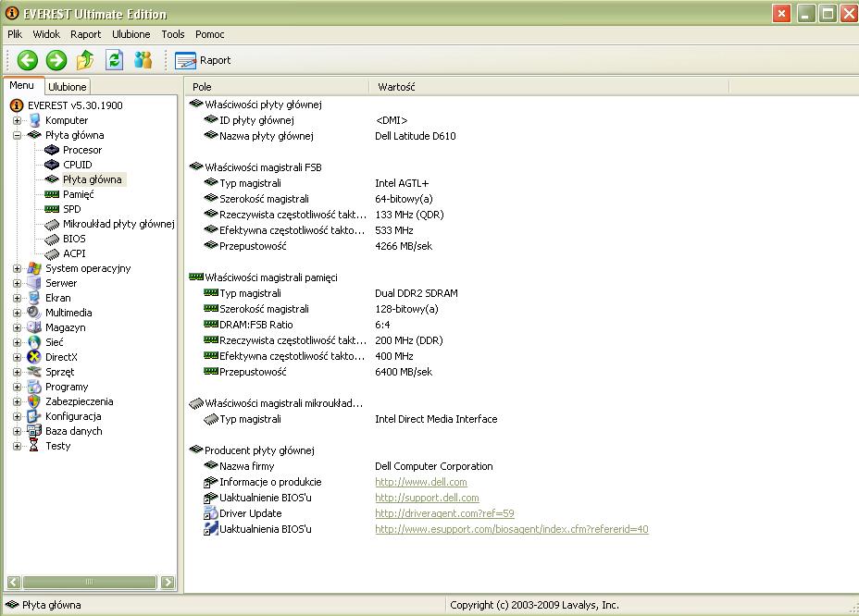This screenshot has height=616, width=859.
Task: Click the Ekran monitor icon
Action: [34, 298]
